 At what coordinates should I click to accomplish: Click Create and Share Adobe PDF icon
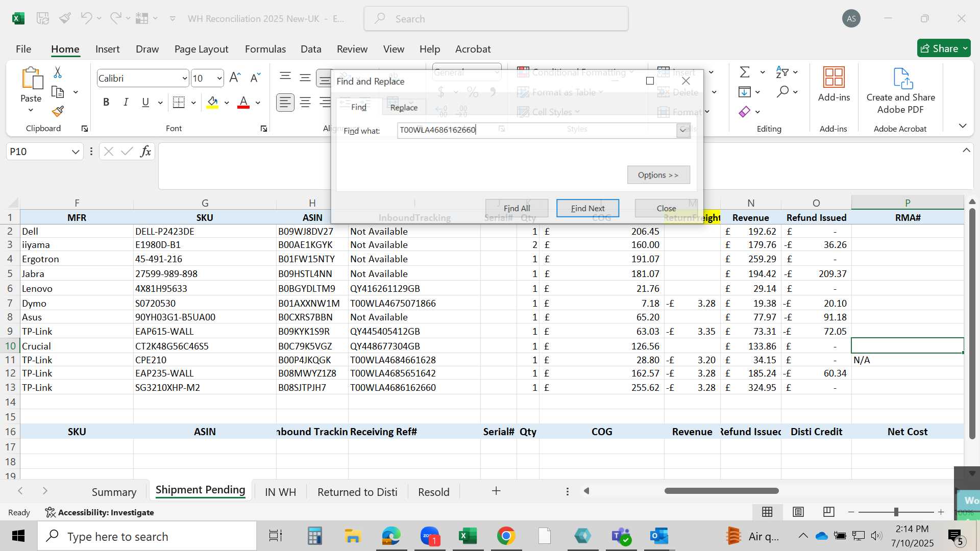[x=902, y=78]
